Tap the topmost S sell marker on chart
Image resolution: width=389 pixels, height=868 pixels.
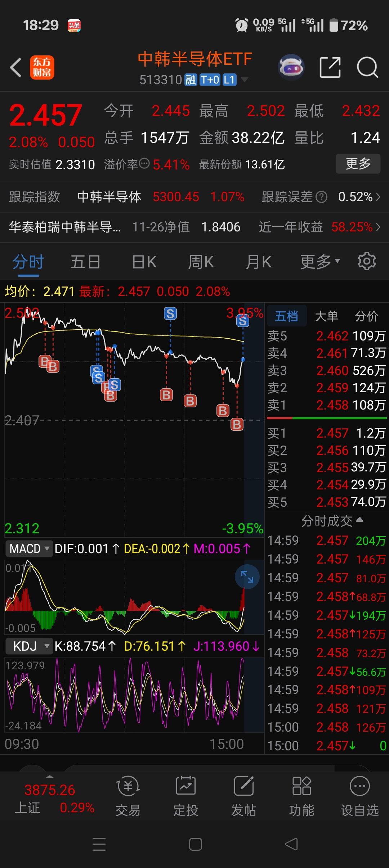[x=170, y=314]
